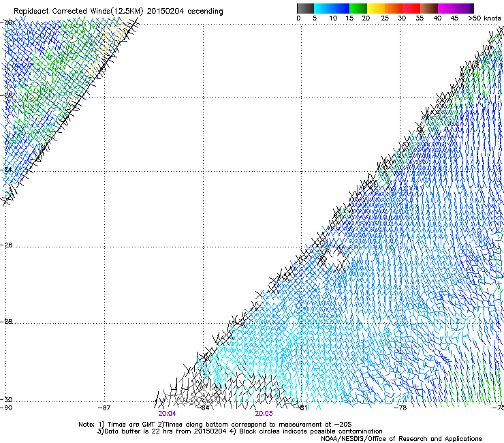Click the 'Times are GMT' note line
The image size is (504, 443).
215,425
